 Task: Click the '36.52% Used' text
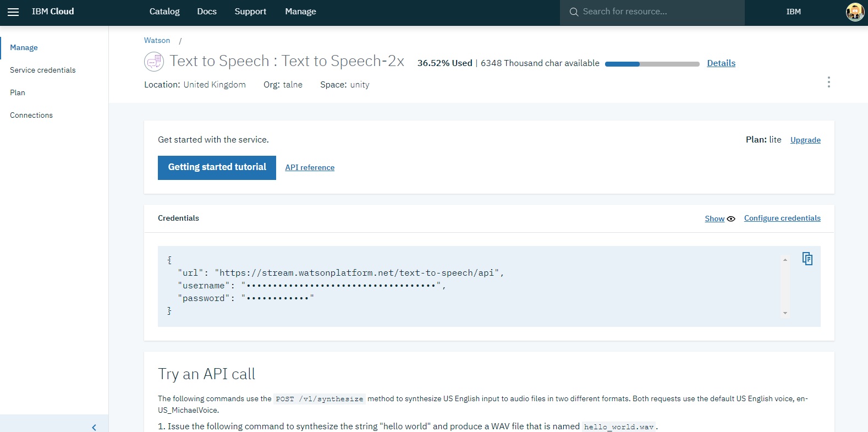coord(444,63)
